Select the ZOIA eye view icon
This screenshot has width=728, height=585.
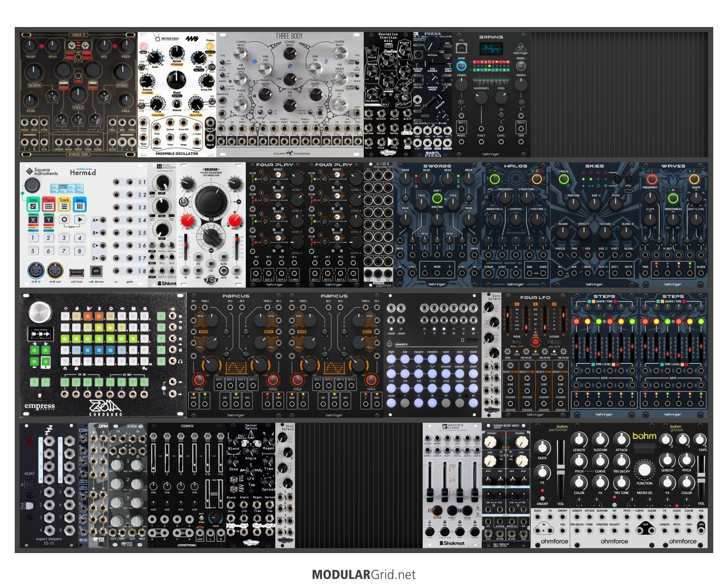tap(122, 309)
